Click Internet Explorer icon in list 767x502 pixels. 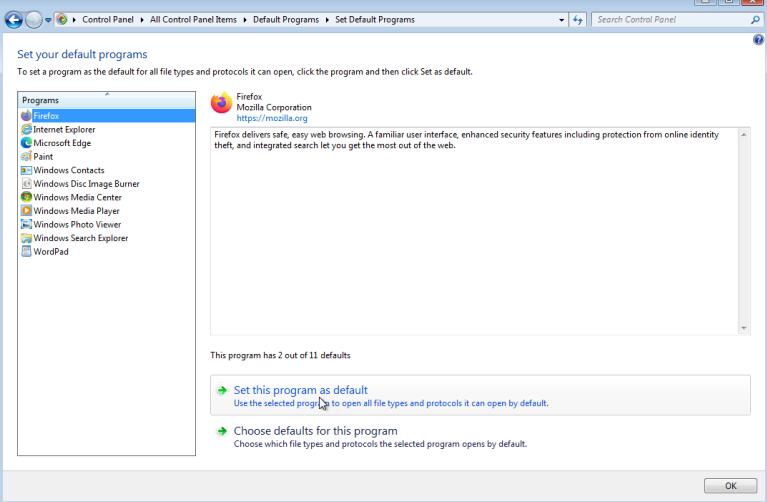click(x=26, y=130)
